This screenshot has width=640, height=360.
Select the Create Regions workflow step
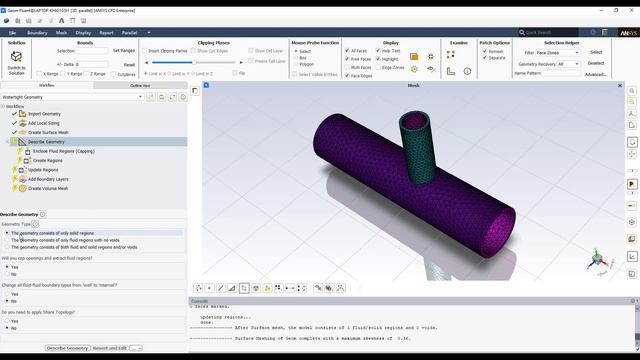point(48,160)
